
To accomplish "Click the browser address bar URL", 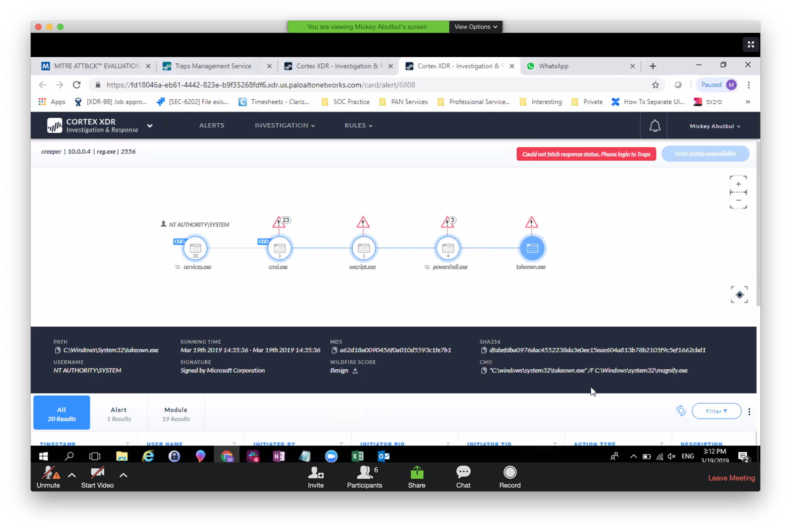I will pyautogui.click(x=260, y=85).
